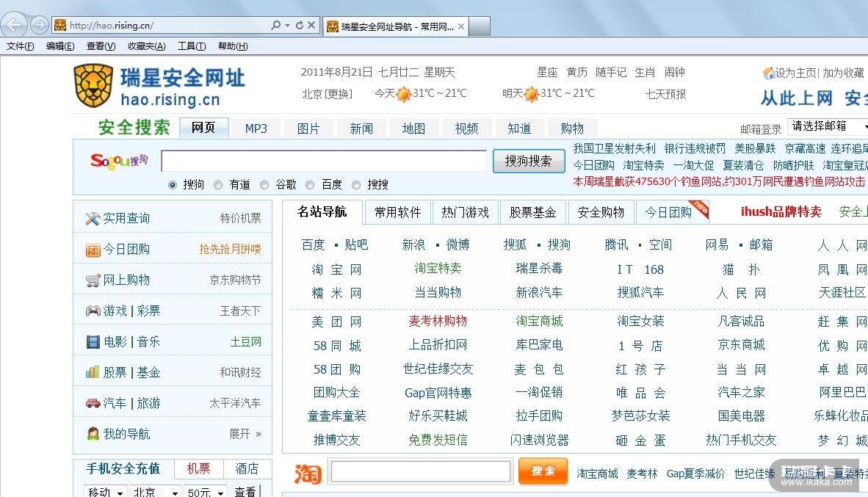Click the orange 搜索 Taobao button
Screen dimensions: 868x497
543,471
